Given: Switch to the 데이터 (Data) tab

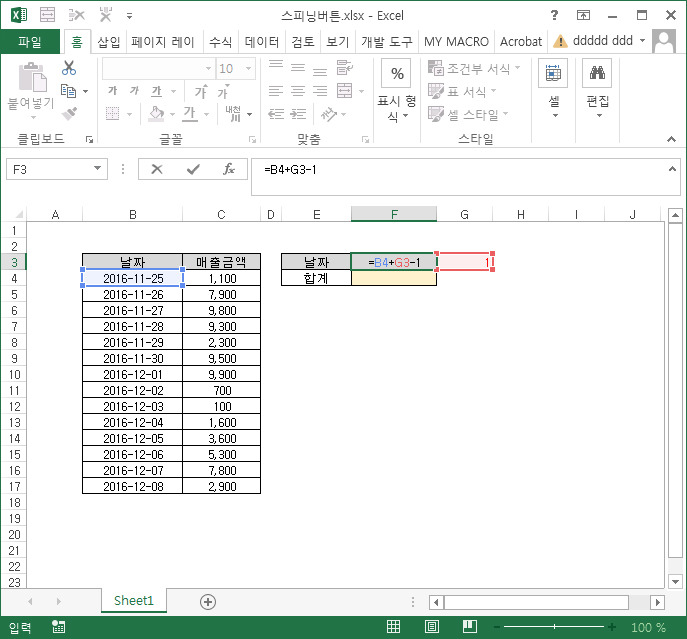Looking at the screenshot, I should [x=262, y=42].
